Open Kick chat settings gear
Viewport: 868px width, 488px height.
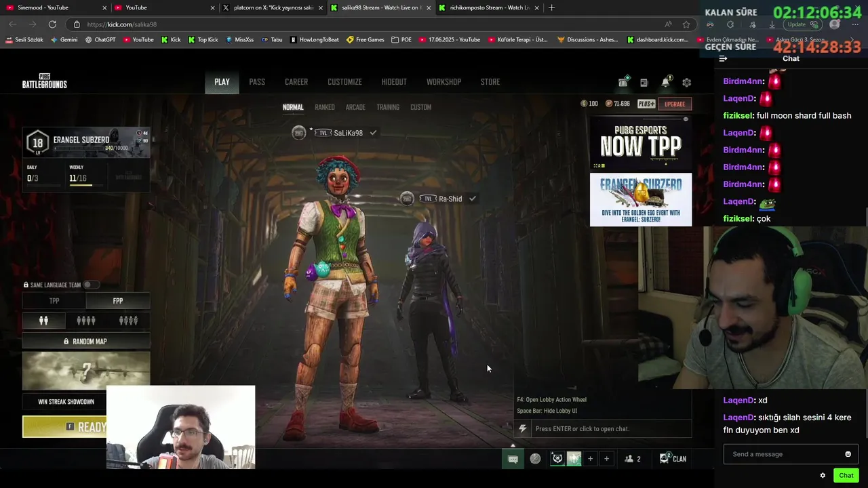point(823,475)
